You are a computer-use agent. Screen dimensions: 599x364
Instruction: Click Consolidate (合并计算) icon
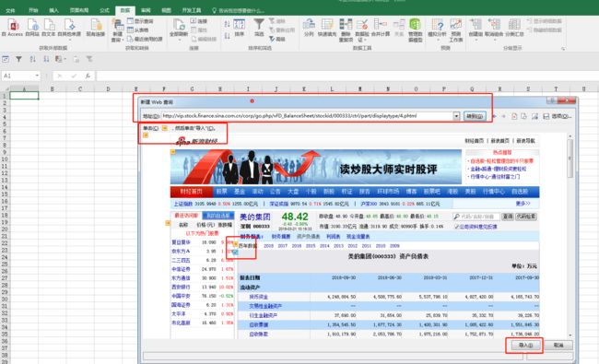click(x=381, y=28)
